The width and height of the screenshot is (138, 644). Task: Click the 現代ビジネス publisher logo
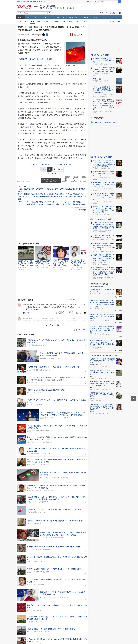[x=77, y=35]
